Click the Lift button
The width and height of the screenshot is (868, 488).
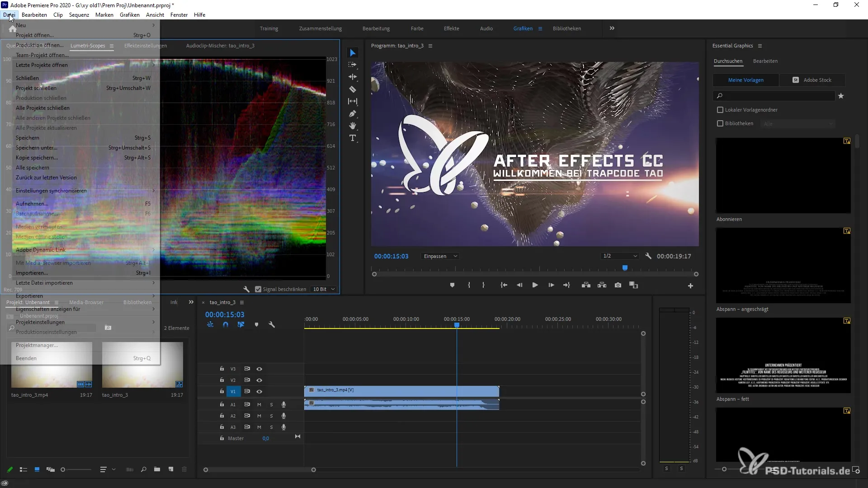point(586,285)
